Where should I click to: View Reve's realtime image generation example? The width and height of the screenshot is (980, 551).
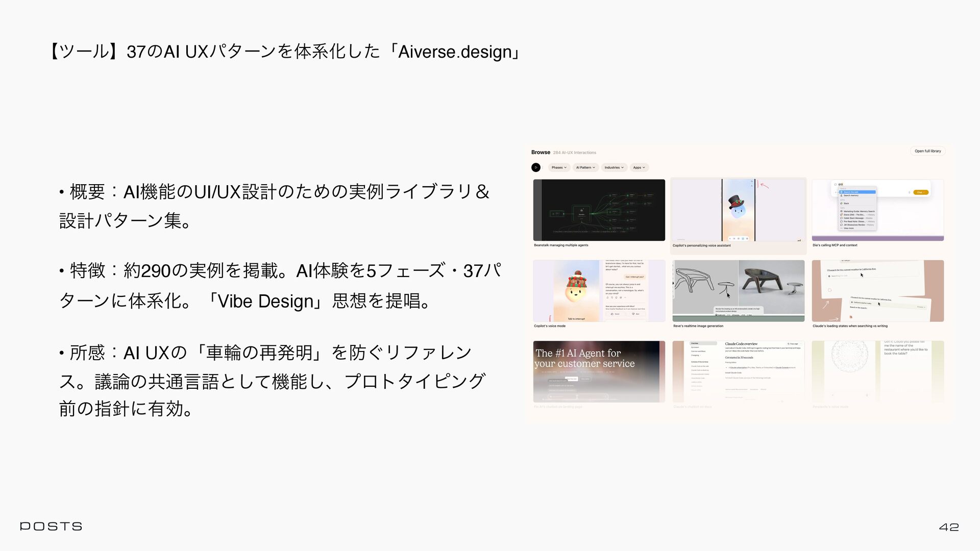coord(738,291)
